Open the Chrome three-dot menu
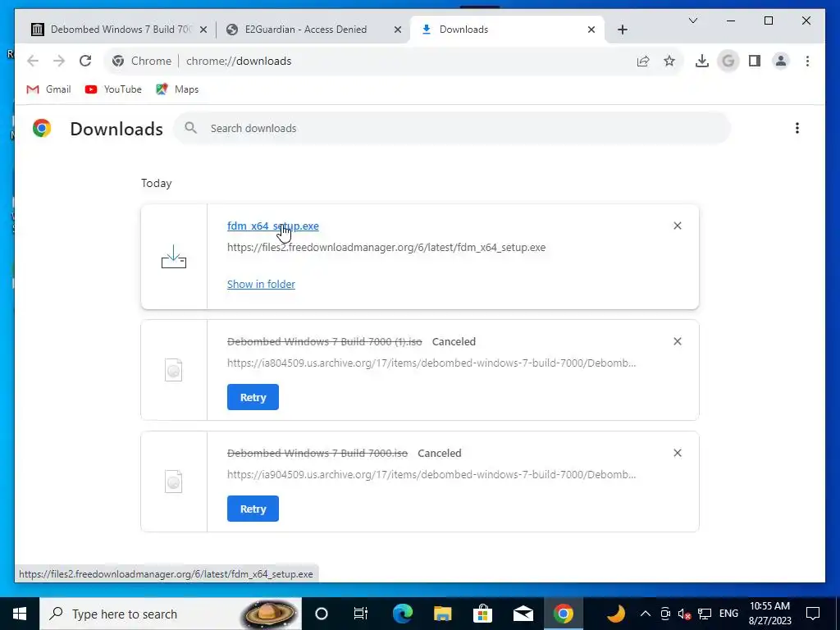The width and height of the screenshot is (840, 630). [807, 61]
